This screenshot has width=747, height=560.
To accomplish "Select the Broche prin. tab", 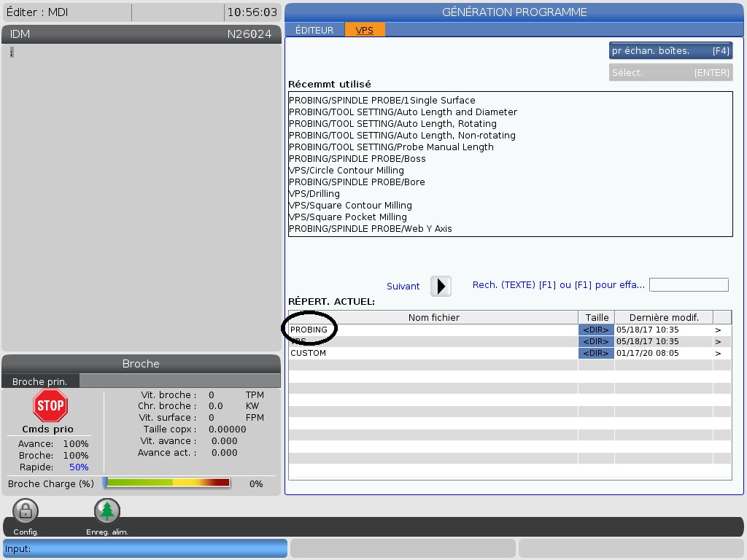I will click(40, 381).
